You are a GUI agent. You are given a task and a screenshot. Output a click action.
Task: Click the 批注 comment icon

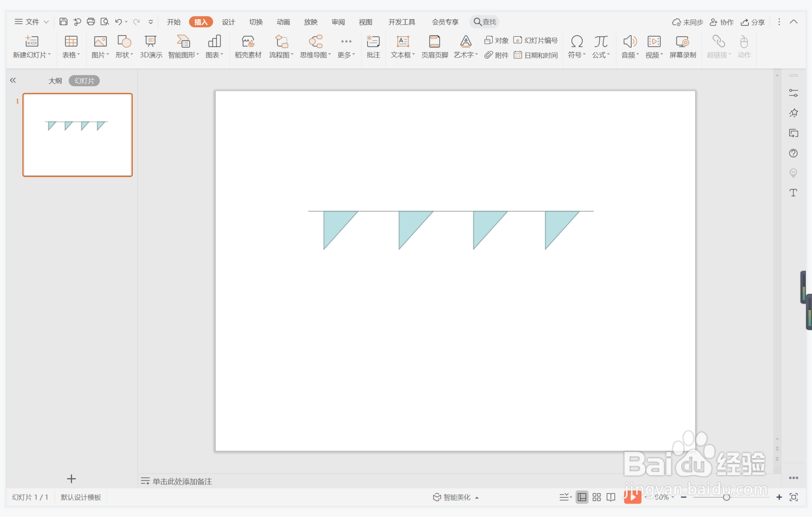(x=373, y=42)
